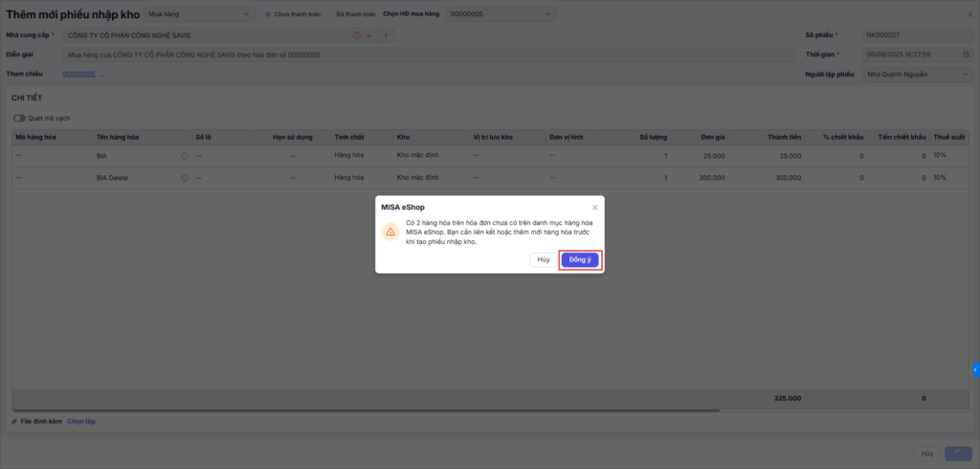Select Chưa thanh toán radio option

(x=268, y=13)
